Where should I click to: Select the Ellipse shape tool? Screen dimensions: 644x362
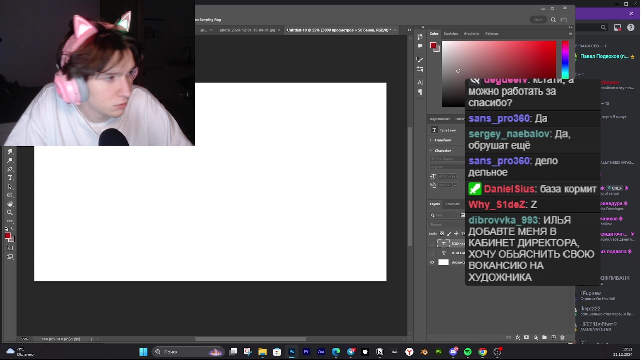[x=10, y=195]
